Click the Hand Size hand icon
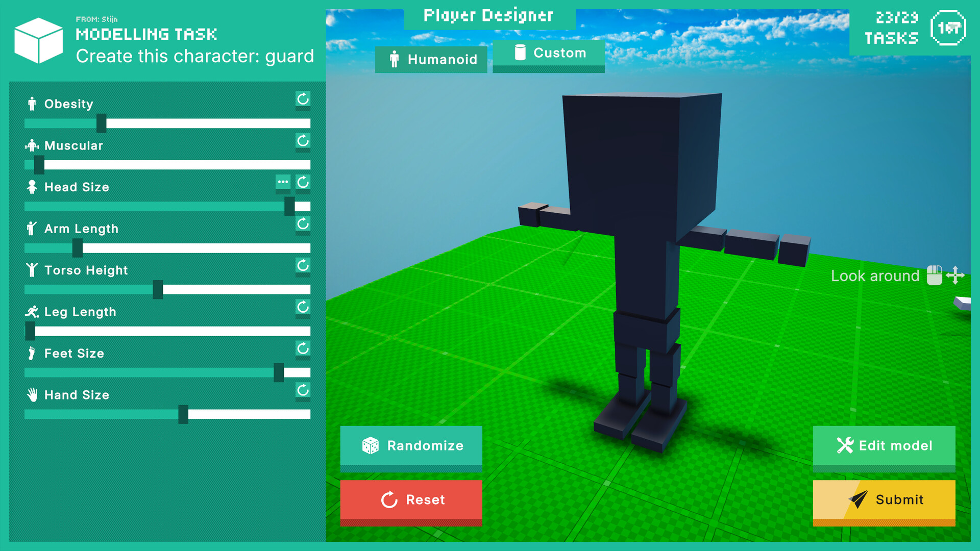980x551 pixels. (32, 394)
